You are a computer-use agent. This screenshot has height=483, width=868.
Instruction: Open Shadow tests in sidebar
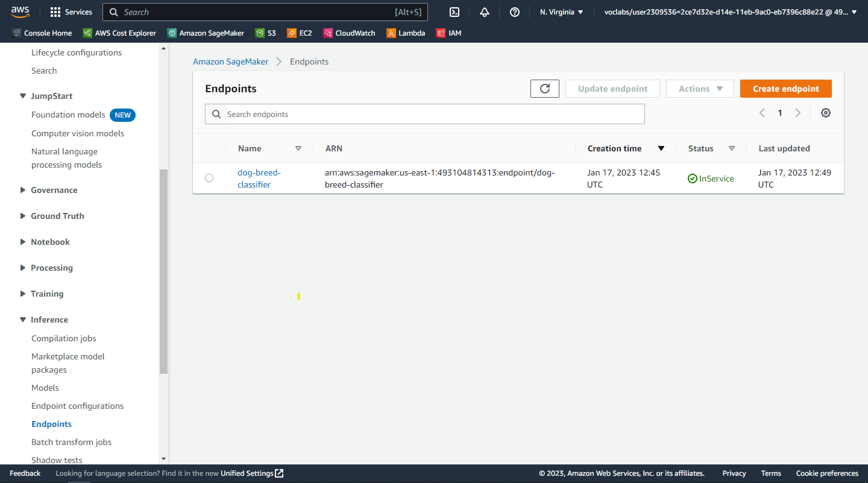tap(57, 460)
